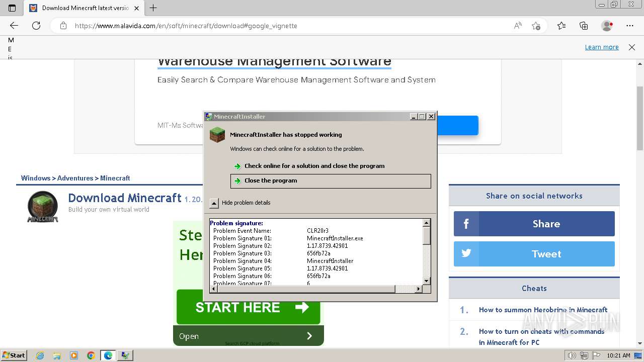Viewport: 644px width, 362px height.
Task: Open the Minecraft breadcrumb link
Action: (115, 178)
